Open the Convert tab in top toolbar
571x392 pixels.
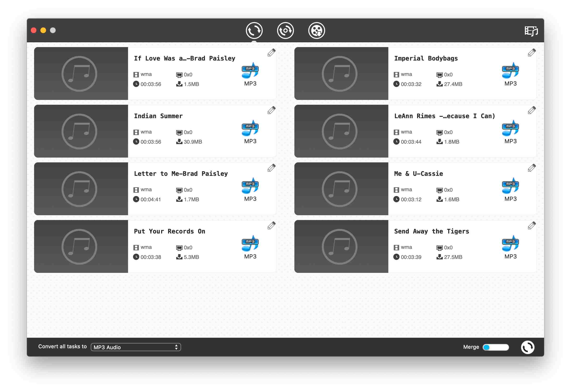point(254,31)
